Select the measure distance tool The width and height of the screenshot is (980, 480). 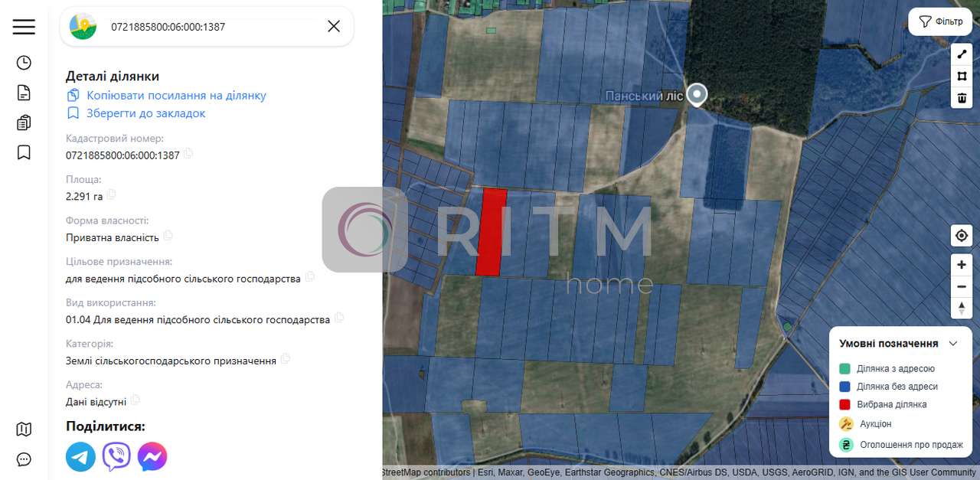(961, 54)
